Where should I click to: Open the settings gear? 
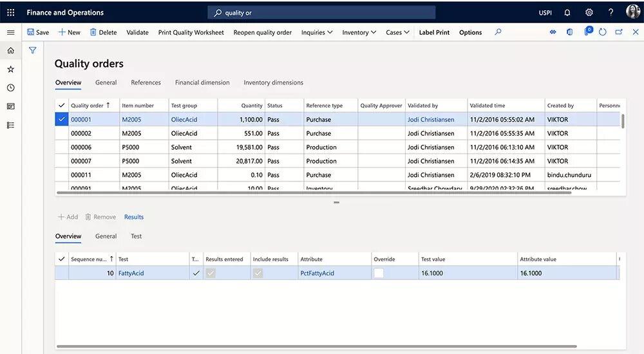pos(589,12)
